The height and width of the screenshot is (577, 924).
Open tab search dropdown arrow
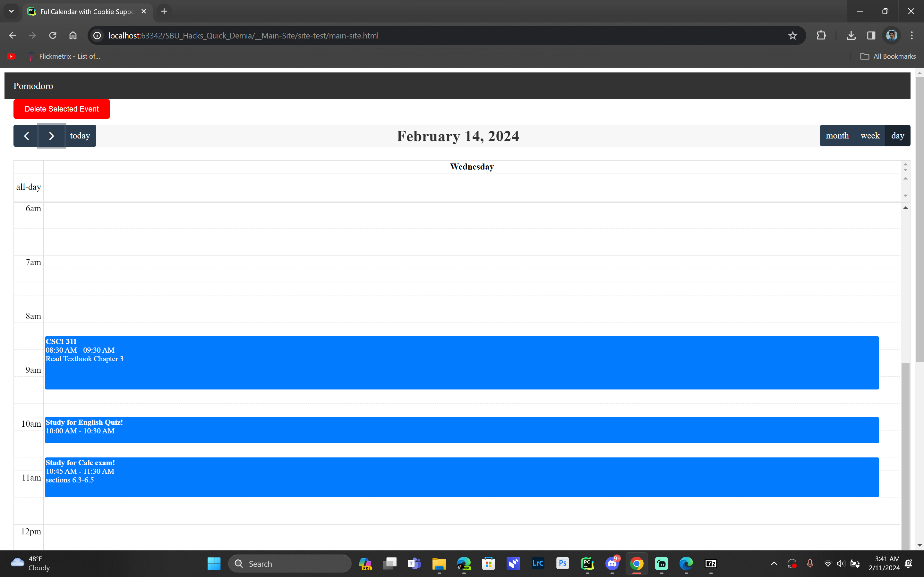pyautogui.click(x=11, y=11)
